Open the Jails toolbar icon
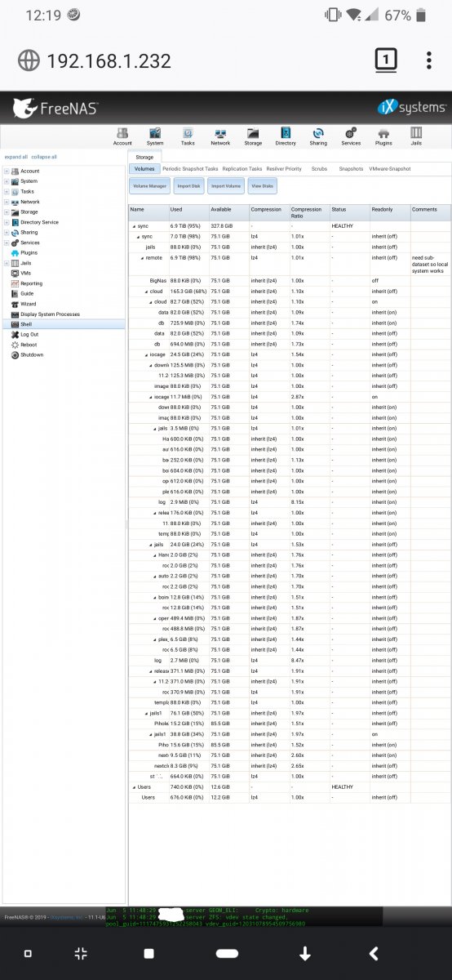452x980 pixels. 416,136
